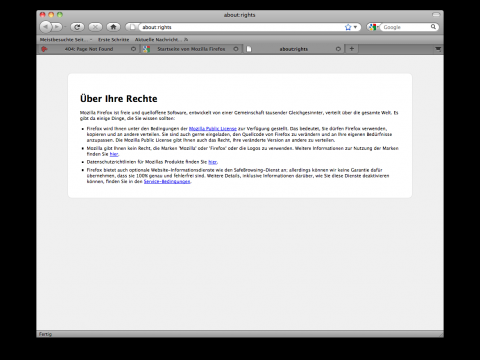Screen dimensions: 480x360
Task: Open the Mozilla Public License link
Action: [213, 129]
